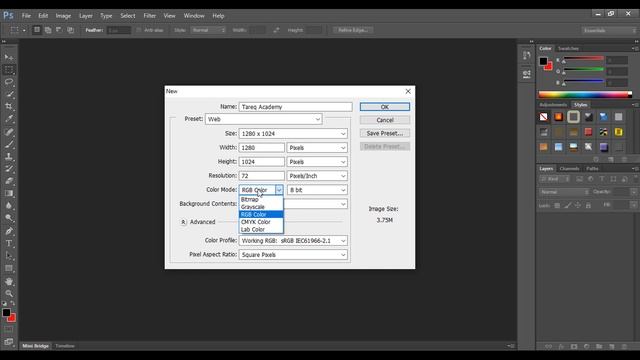Select the Healing Brush tool
This screenshot has height=360, width=640.
[9, 132]
